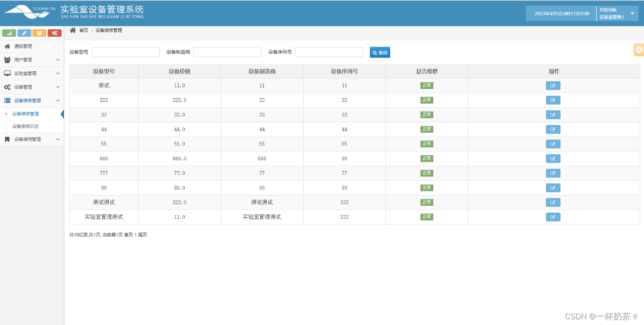Edit the row with model 88

pyautogui.click(x=553, y=188)
